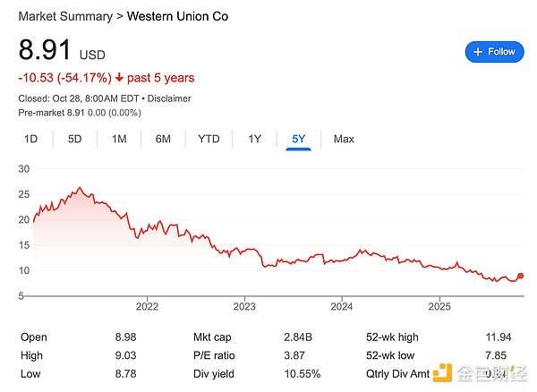Switch to the 1D range tab
537x392 pixels.
click(30, 139)
